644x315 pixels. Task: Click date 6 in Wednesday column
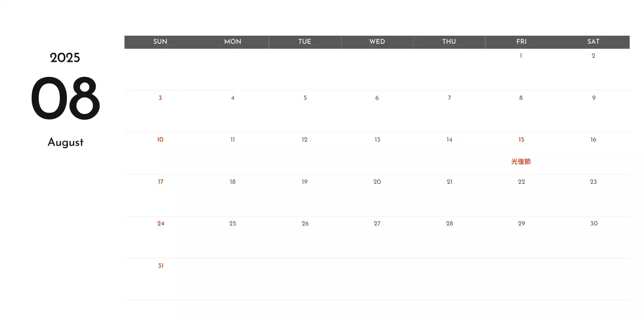(377, 98)
